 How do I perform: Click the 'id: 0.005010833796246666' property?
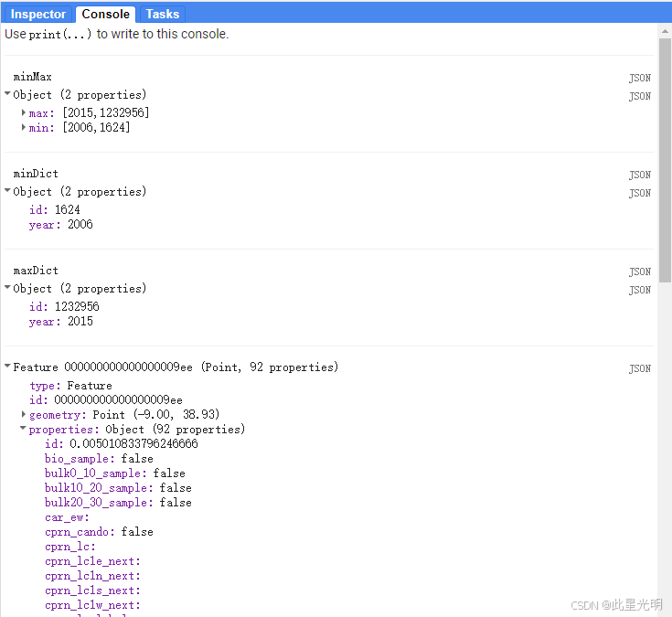pyautogui.click(x=122, y=443)
